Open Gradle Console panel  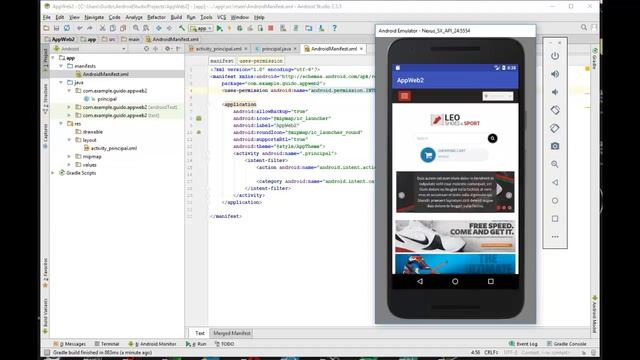[567, 344]
